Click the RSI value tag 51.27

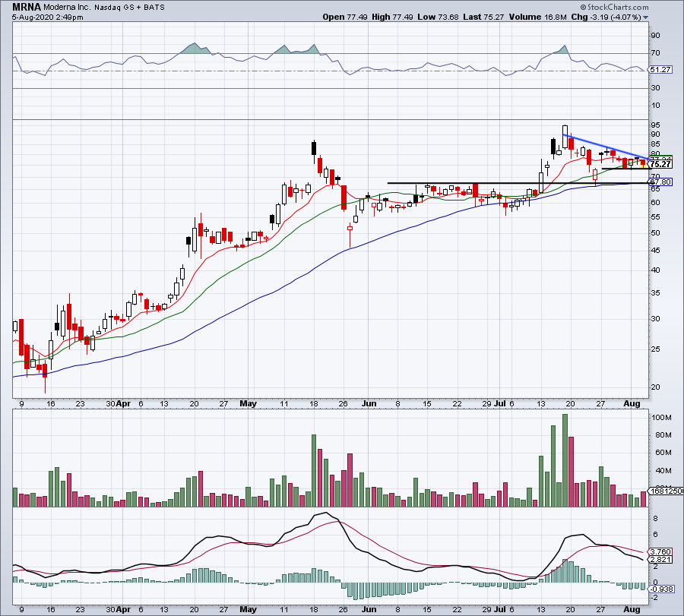point(660,70)
